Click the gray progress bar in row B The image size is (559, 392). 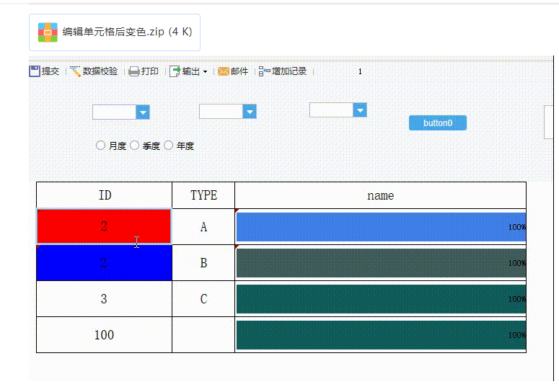381,263
